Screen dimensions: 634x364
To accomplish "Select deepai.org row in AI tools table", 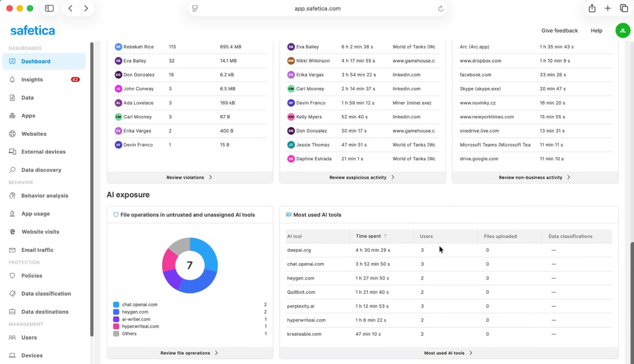I will coord(449,250).
